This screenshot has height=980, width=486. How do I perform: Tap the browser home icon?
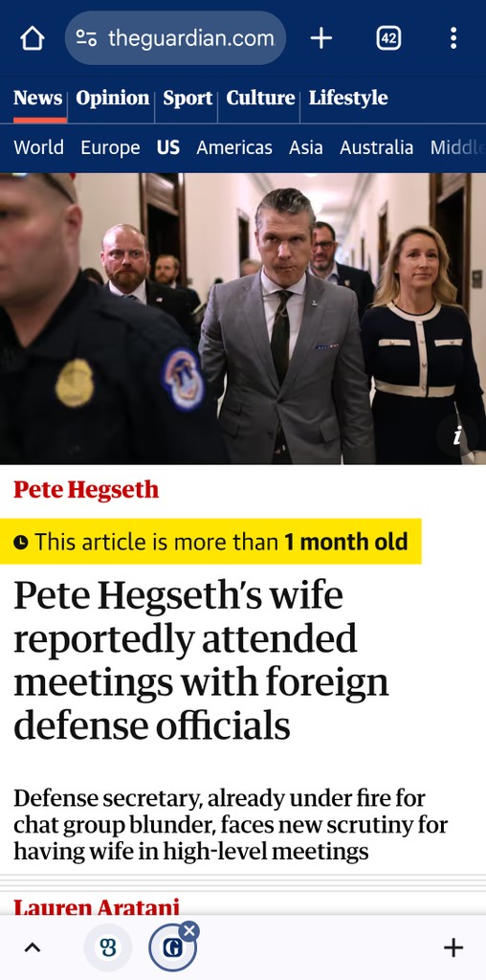[x=33, y=38]
